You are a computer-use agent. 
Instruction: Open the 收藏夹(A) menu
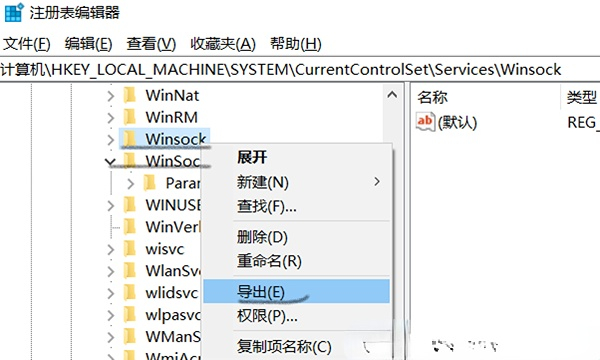[223, 44]
